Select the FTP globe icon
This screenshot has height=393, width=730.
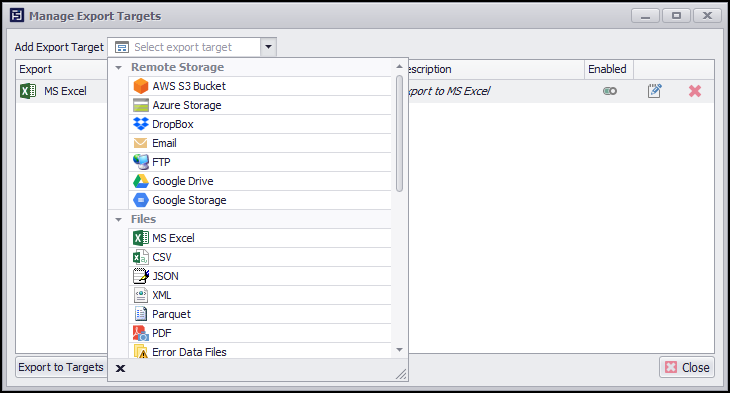click(x=141, y=162)
